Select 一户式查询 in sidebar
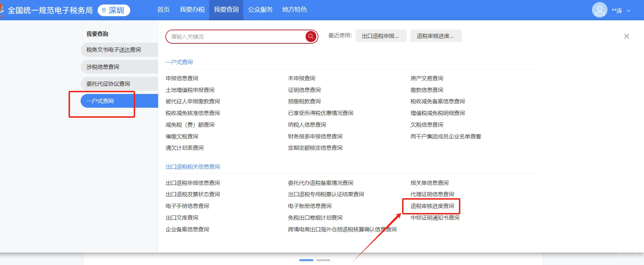Viewport: 644px width, 265px height. point(119,101)
